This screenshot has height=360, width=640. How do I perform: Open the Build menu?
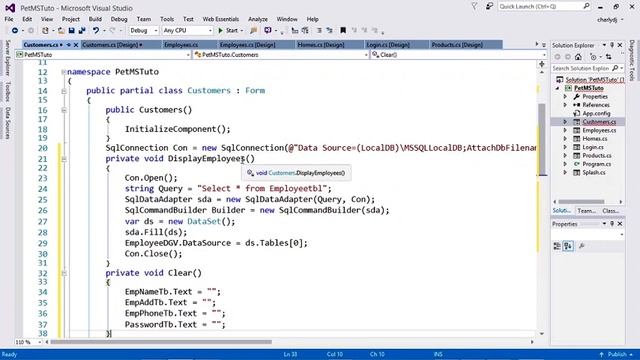pyautogui.click(x=95, y=19)
